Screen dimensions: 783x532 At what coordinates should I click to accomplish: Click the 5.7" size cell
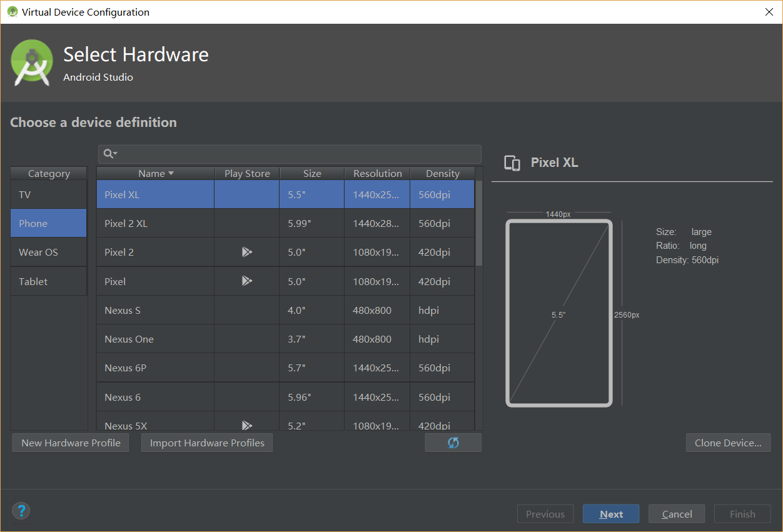(x=312, y=368)
